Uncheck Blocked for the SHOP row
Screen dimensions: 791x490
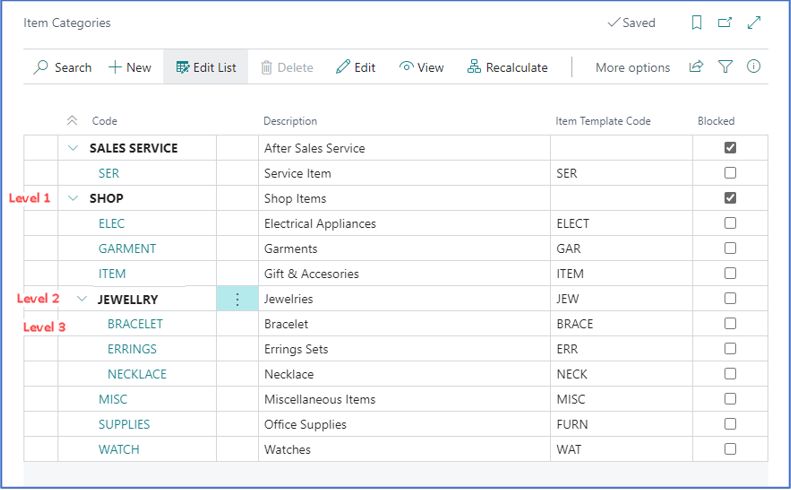coord(730,198)
